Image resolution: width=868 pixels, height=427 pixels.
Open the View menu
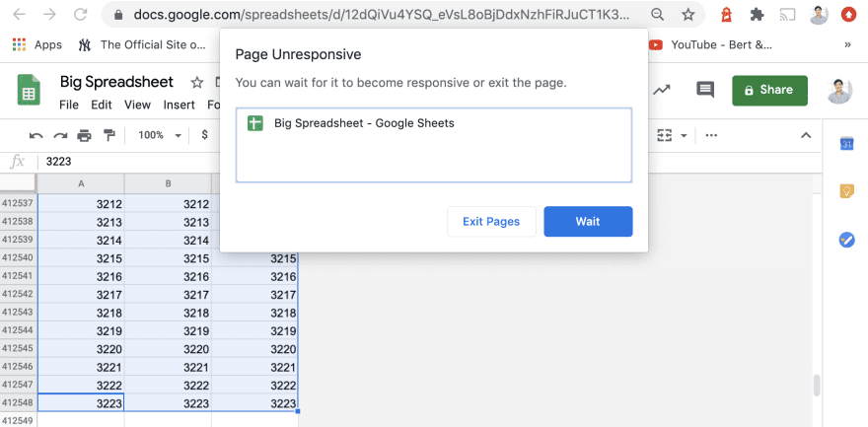(137, 105)
